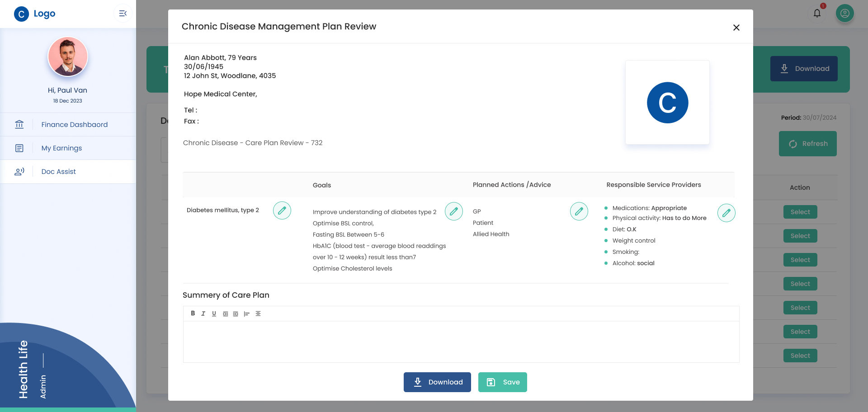Click 'Physical activity: Has to do More' item

tap(660, 218)
